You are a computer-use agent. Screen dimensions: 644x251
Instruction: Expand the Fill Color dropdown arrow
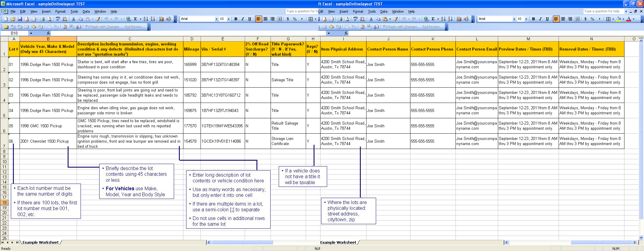point(623,19)
